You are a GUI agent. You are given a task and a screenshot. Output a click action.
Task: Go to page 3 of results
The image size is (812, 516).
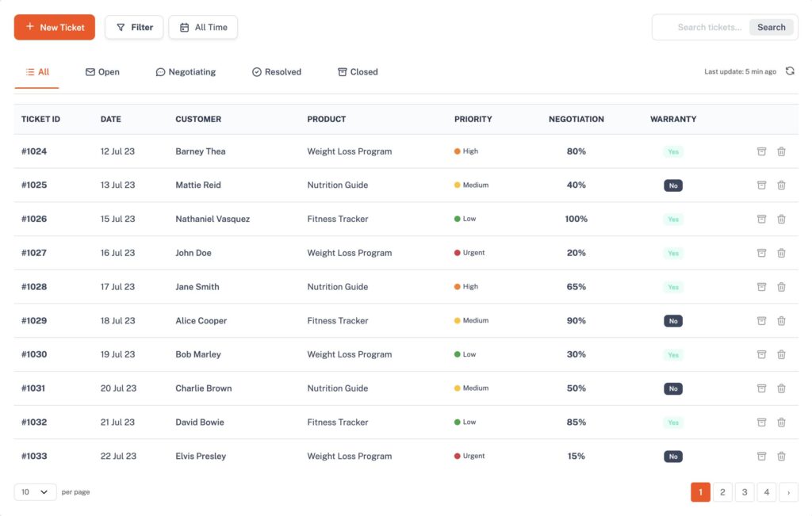745,492
